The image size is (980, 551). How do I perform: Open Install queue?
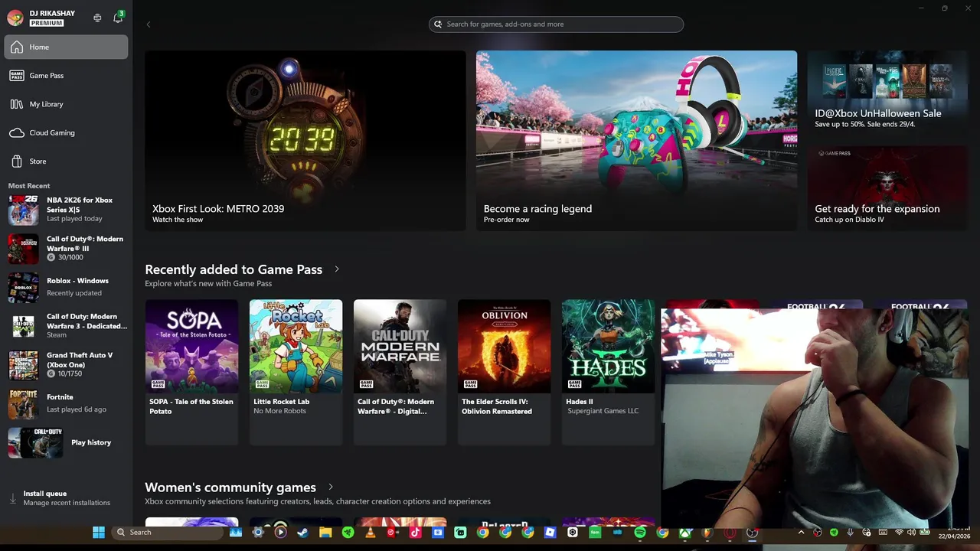click(x=66, y=498)
